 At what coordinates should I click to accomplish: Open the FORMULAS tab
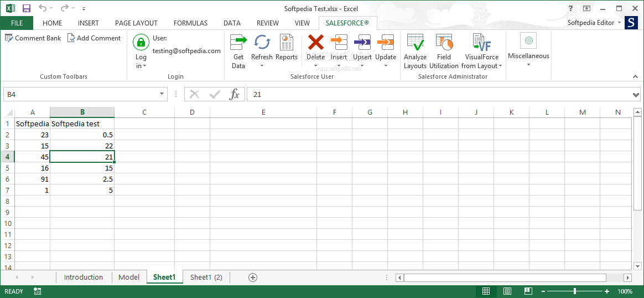(x=190, y=23)
